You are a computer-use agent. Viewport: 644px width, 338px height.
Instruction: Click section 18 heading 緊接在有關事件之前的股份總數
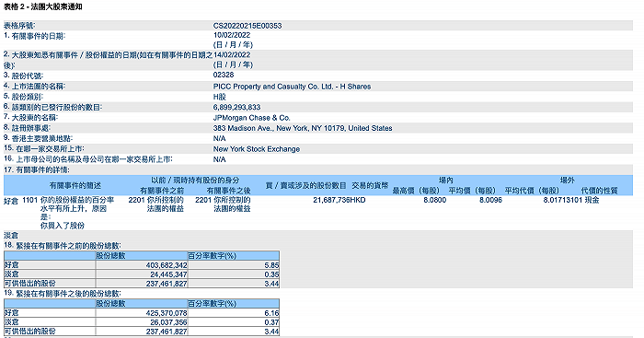click(x=63, y=246)
